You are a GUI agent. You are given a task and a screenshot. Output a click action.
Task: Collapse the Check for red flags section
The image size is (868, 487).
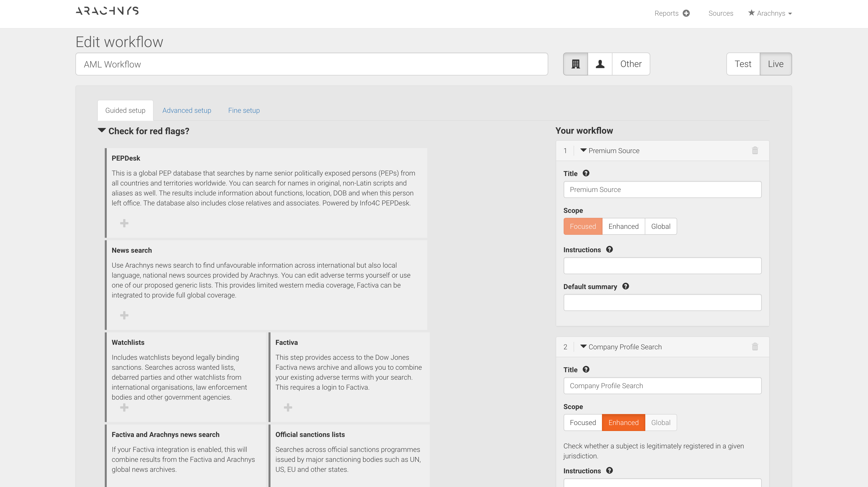point(102,131)
